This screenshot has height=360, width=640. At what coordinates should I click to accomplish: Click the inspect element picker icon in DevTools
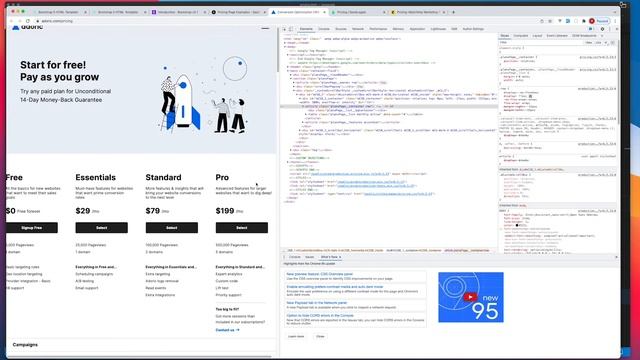click(x=285, y=29)
